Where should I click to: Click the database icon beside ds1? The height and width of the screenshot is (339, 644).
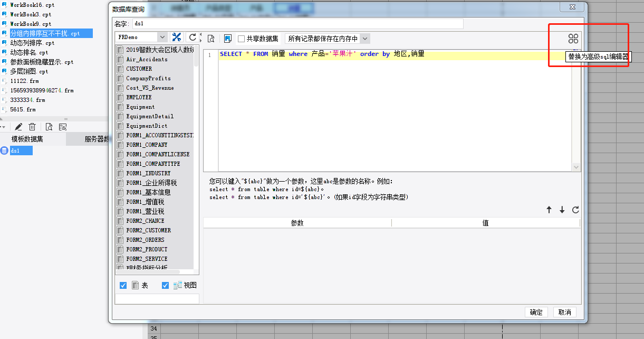click(x=4, y=150)
